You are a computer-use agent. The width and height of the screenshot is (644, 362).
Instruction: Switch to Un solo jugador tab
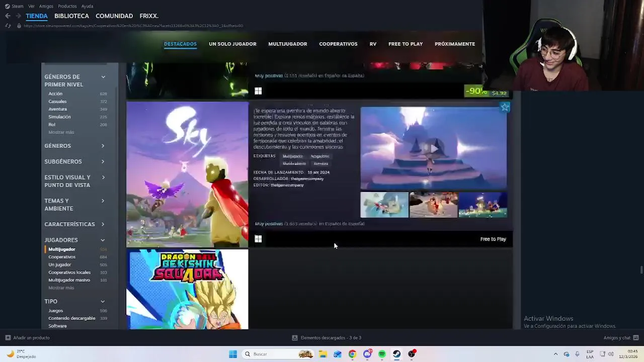tap(232, 44)
